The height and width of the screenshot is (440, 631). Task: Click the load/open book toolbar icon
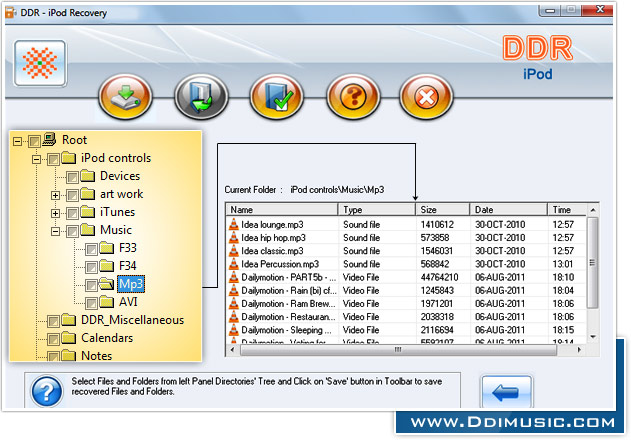pos(201,97)
